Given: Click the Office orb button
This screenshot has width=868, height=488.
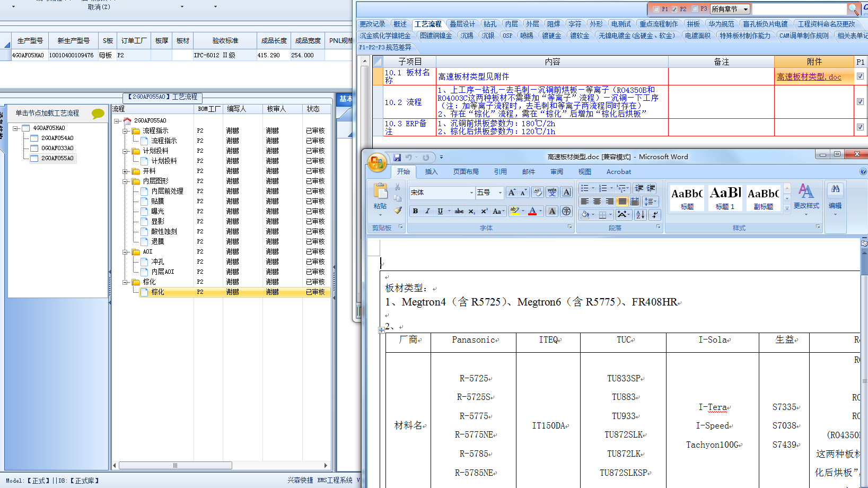Looking at the screenshot, I should click(376, 162).
